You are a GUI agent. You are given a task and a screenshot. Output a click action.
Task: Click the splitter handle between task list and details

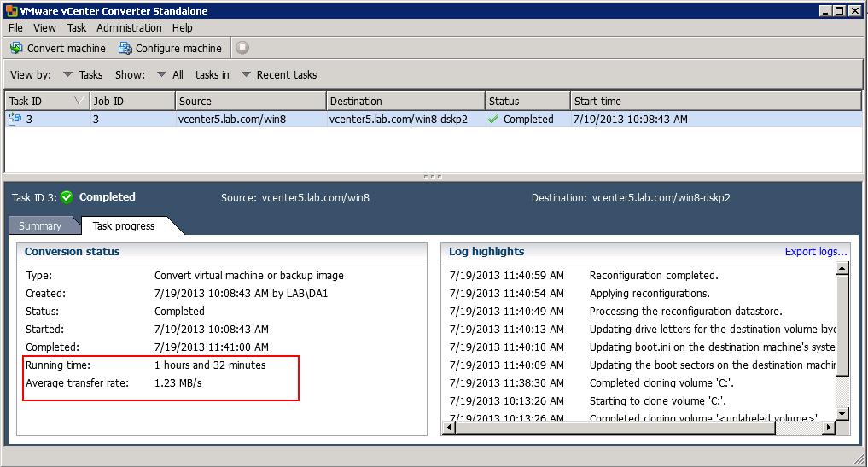click(x=433, y=177)
